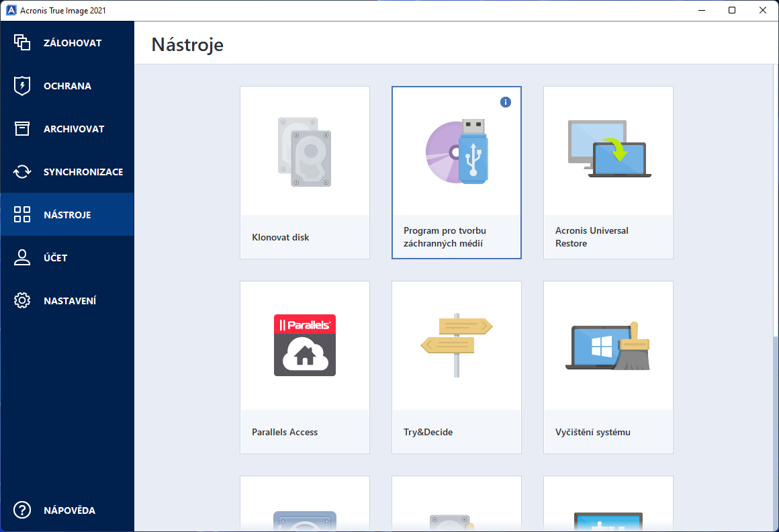
Task: Click the info icon on rescue media tile
Action: click(505, 102)
